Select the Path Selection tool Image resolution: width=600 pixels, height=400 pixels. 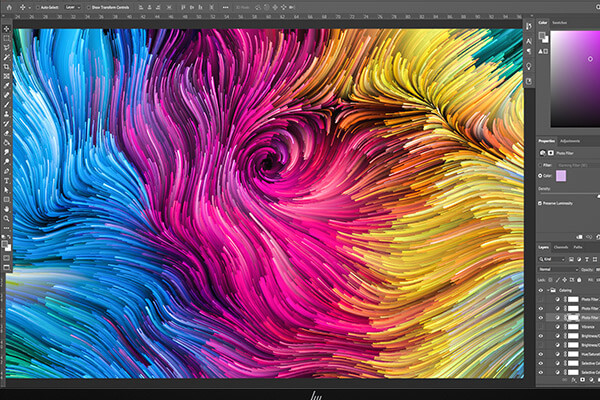pos(7,190)
